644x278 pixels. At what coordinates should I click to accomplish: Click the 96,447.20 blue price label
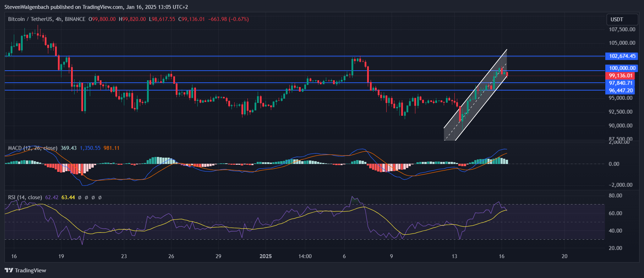[x=621, y=91]
